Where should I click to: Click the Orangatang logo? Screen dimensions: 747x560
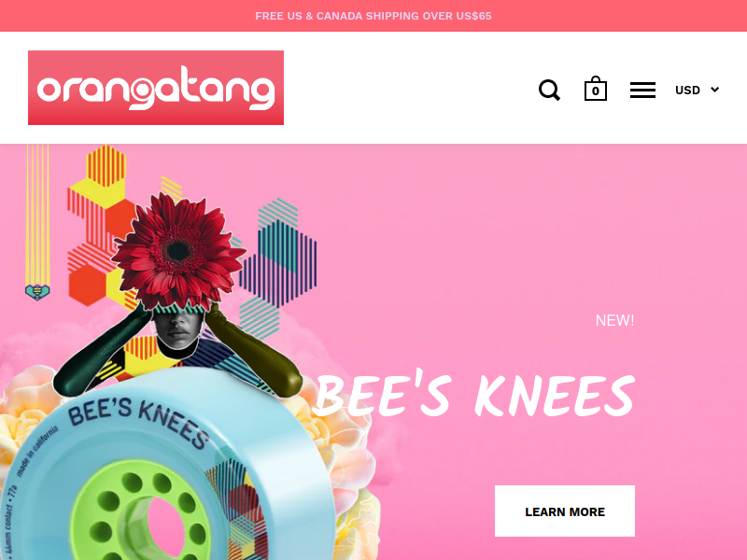pyautogui.click(x=156, y=88)
